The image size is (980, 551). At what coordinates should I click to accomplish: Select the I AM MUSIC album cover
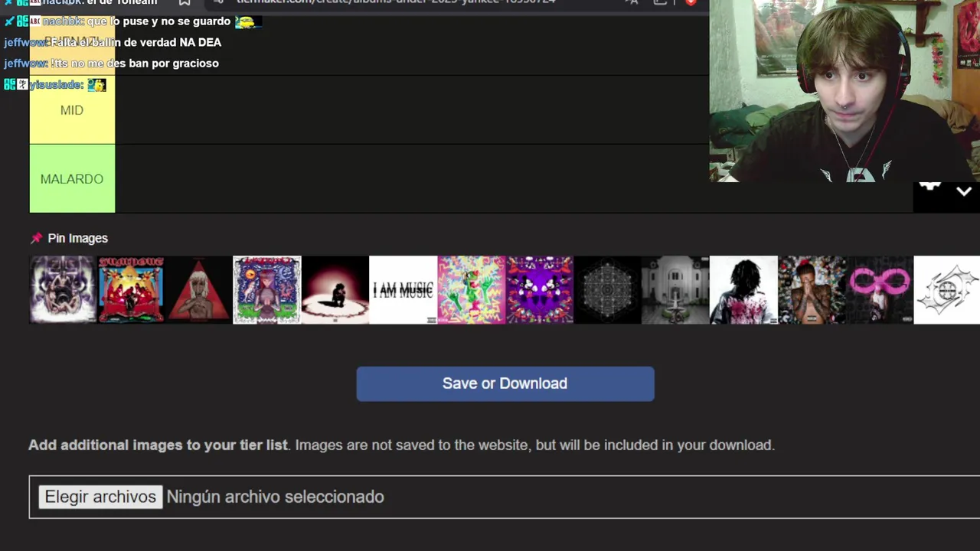tap(403, 290)
